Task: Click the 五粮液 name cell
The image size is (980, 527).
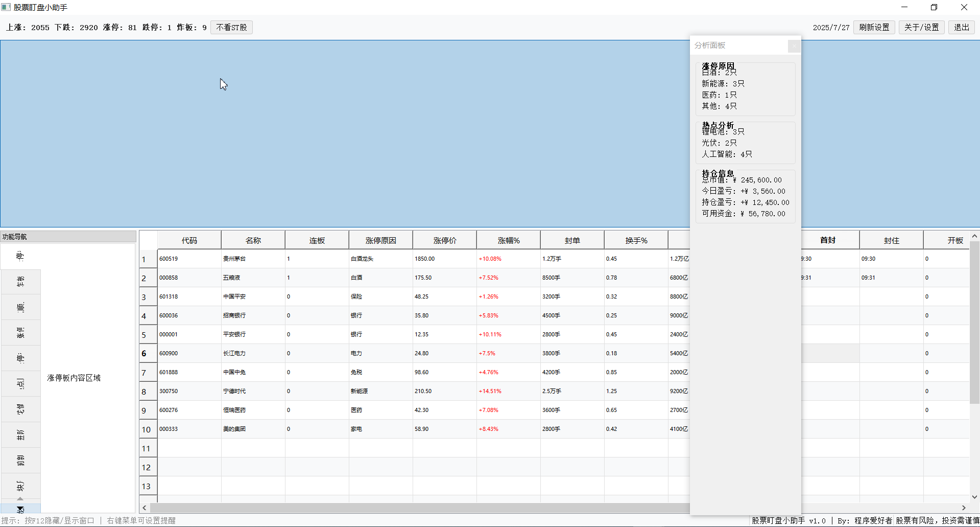Action: pyautogui.click(x=253, y=278)
